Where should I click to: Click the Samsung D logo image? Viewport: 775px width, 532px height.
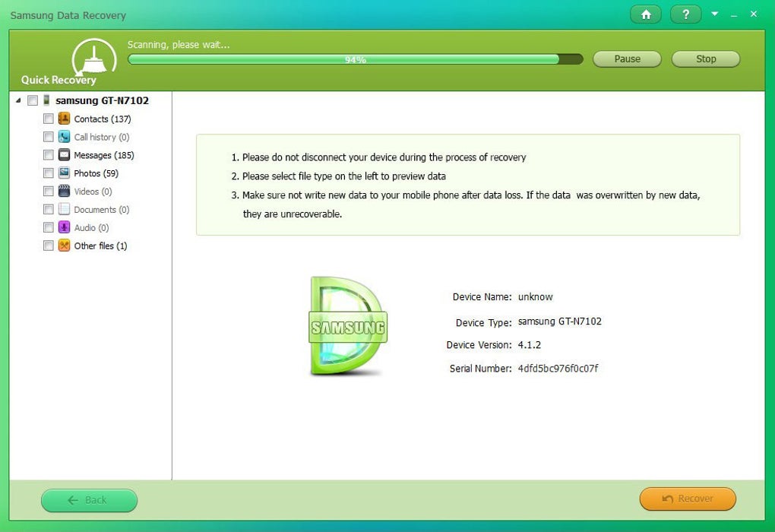(348, 326)
